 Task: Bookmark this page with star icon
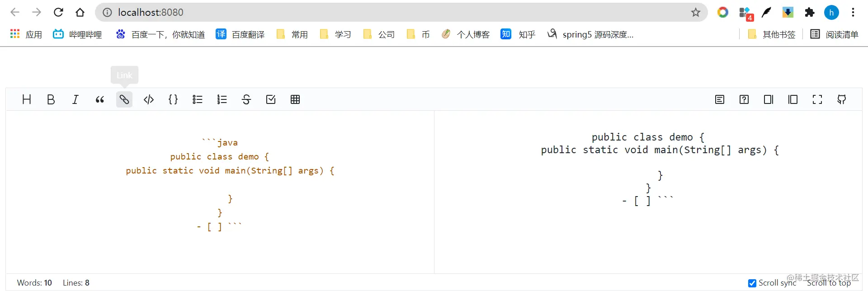click(696, 12)
